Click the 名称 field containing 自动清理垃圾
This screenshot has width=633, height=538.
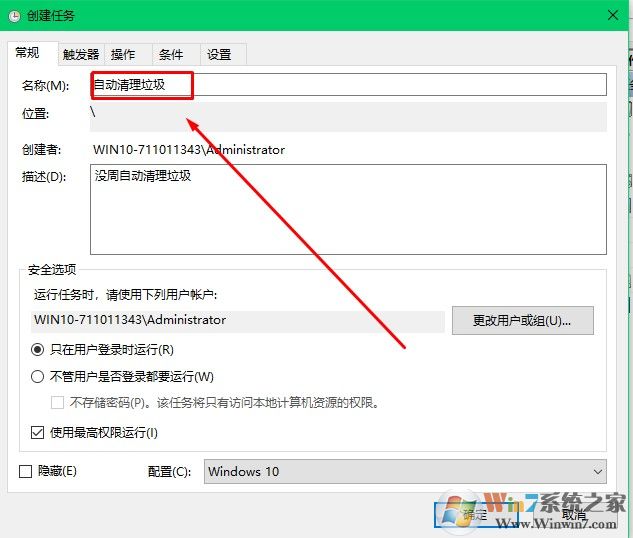click(348, 85)
